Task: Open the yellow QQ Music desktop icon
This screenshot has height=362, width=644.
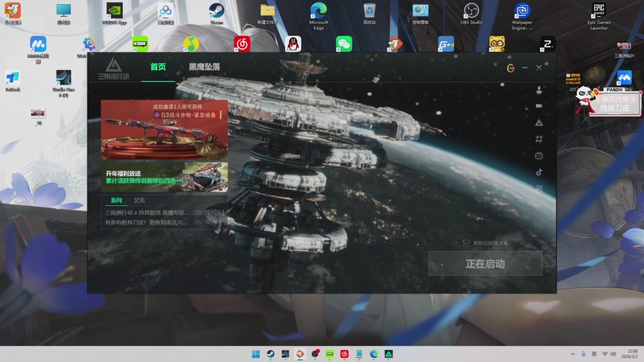Action: coord(191,44)
